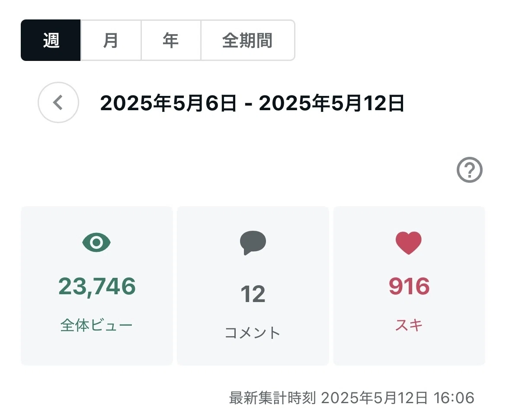This screenshot has height=420, width=506.
Task: Go to previous week with left chevron
Action: [x=58, y=102]
